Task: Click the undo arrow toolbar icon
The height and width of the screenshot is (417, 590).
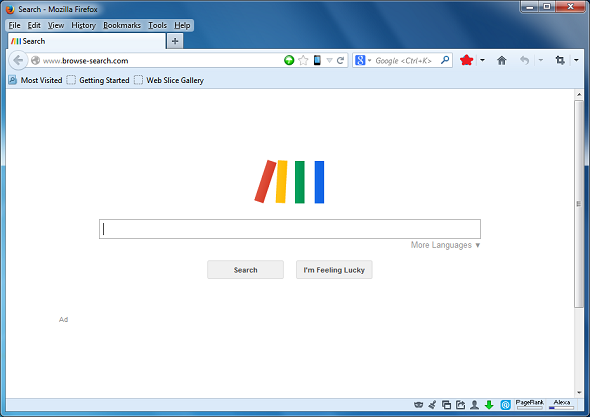Action: [x=525, y=60]
